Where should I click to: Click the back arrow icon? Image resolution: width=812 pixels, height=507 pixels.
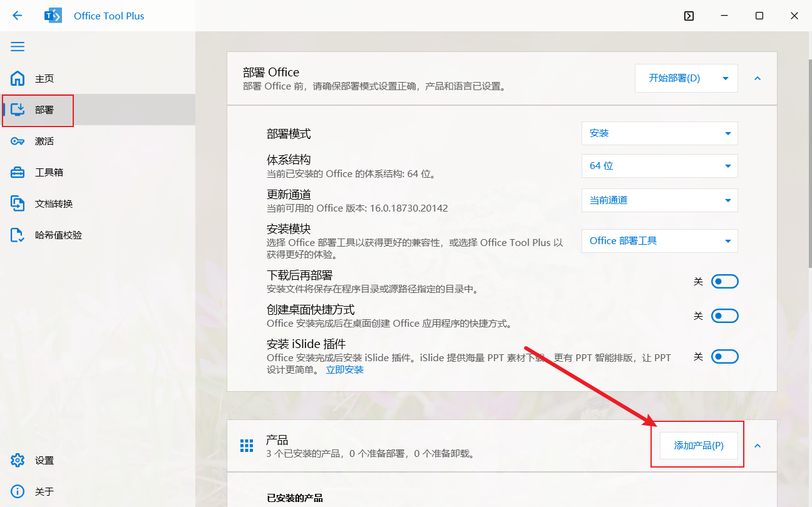click(x=17, y=16)
